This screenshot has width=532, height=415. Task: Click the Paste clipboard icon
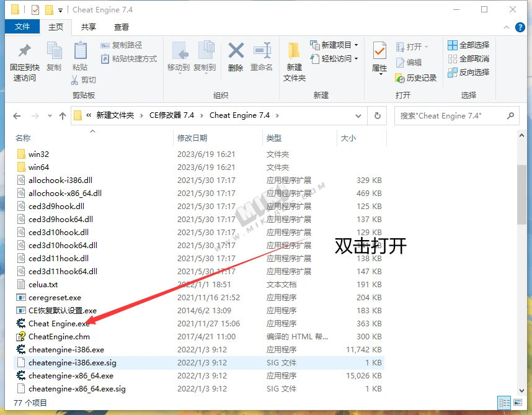(81, 51)
